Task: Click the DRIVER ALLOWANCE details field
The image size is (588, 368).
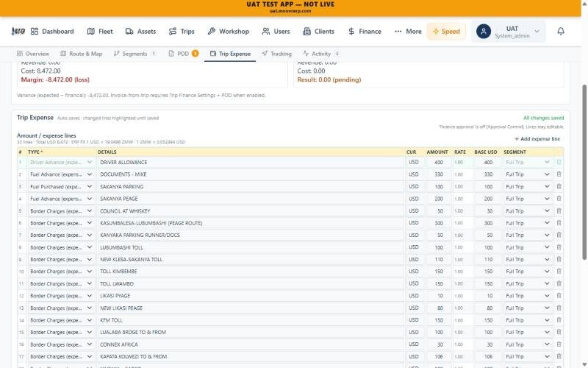Action: pyautogui.click(x=251, y=162)
